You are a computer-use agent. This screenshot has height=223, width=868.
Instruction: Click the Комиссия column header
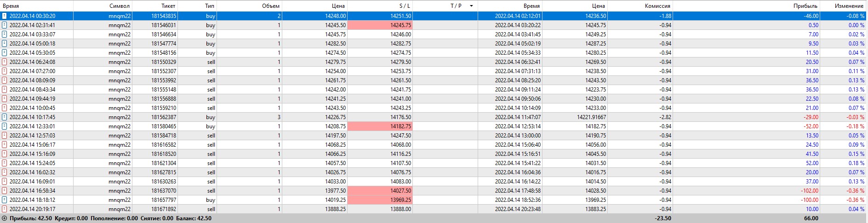[658, 6]
